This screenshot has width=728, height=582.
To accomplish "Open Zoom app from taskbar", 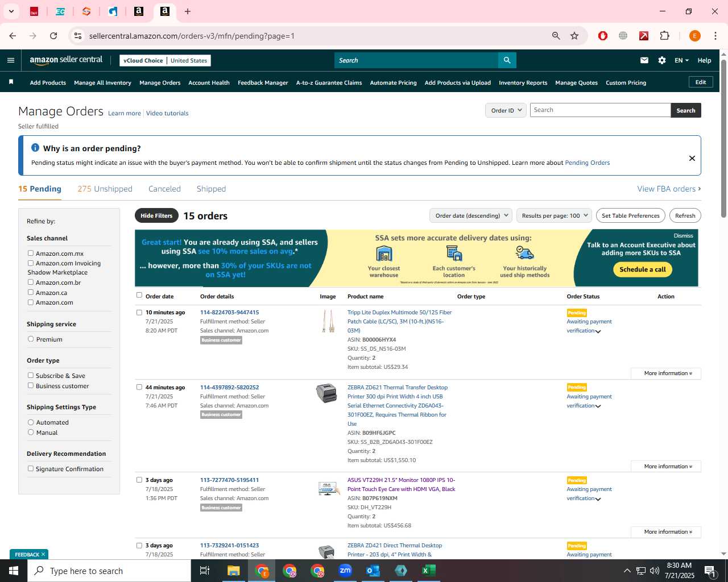I will pyautogui.click(x=345, y=571).
